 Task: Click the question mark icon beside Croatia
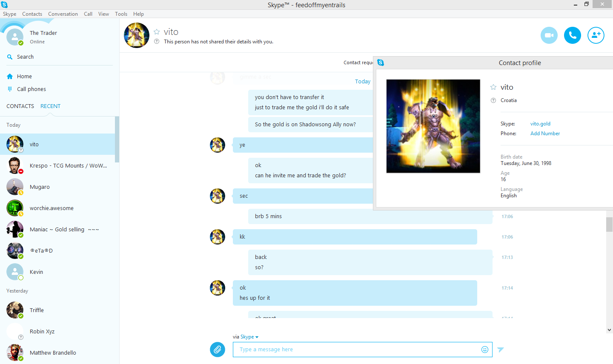[493, 100]
